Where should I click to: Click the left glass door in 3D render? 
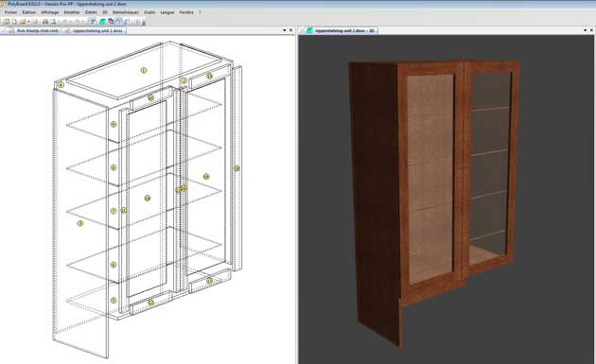coord(431,179)
